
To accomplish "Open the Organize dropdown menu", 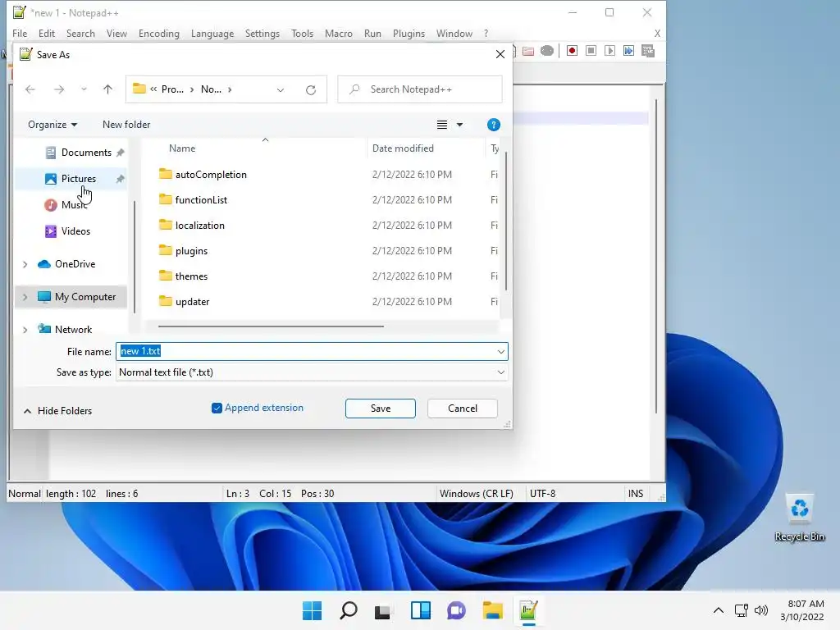I will 52,125.
